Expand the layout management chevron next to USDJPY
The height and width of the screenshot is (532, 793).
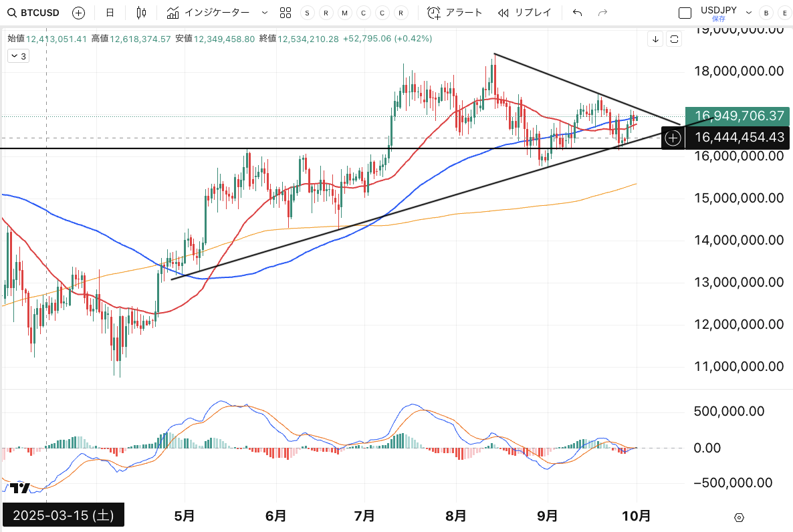click(x=749, y=13)
